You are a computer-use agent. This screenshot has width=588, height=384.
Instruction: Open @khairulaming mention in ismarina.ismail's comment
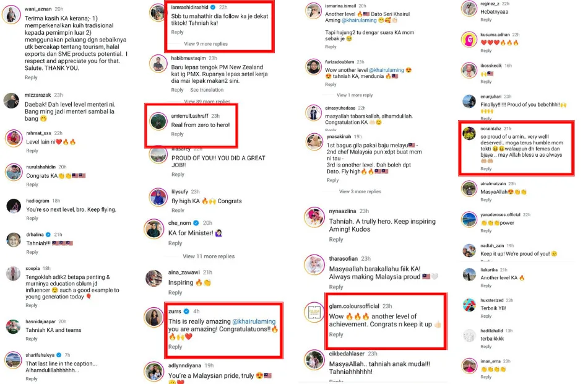click(x=359, y=20)
